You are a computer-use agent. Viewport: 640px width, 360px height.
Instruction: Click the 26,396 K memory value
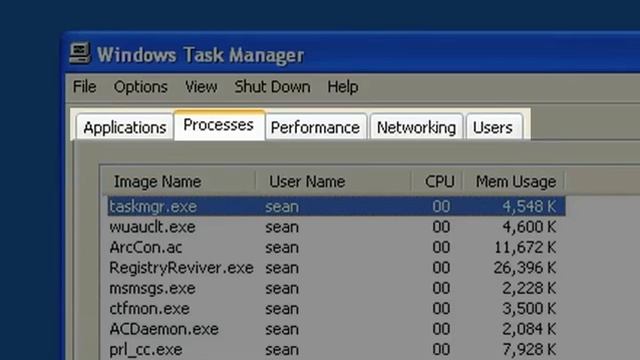pos(525,268)
